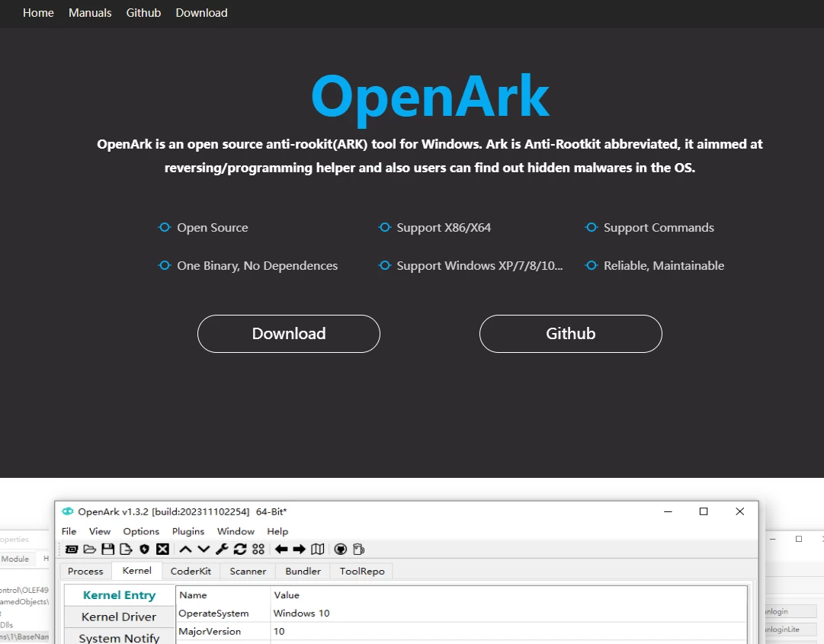Viewport: 824px width, 644px height.
Task: Select Kernel Entry in the side list
Action: [119, 595]
